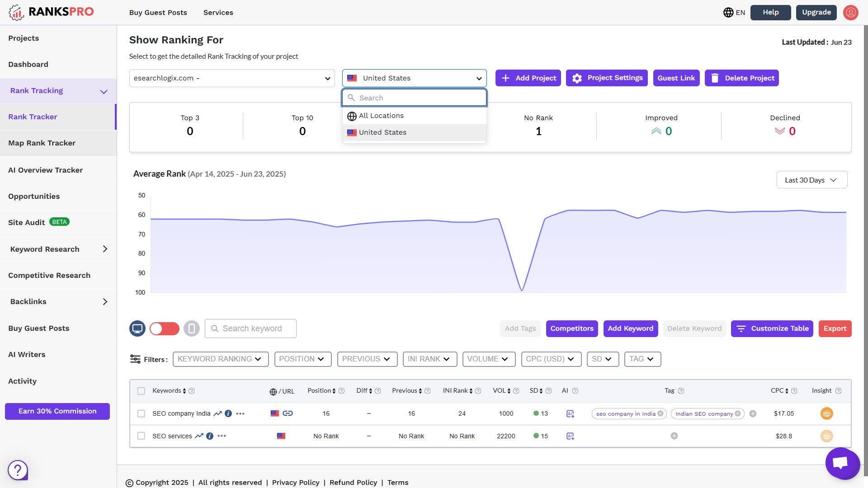Open the INI RANK filter dropdown
The image size is (868, 488).
430,359
